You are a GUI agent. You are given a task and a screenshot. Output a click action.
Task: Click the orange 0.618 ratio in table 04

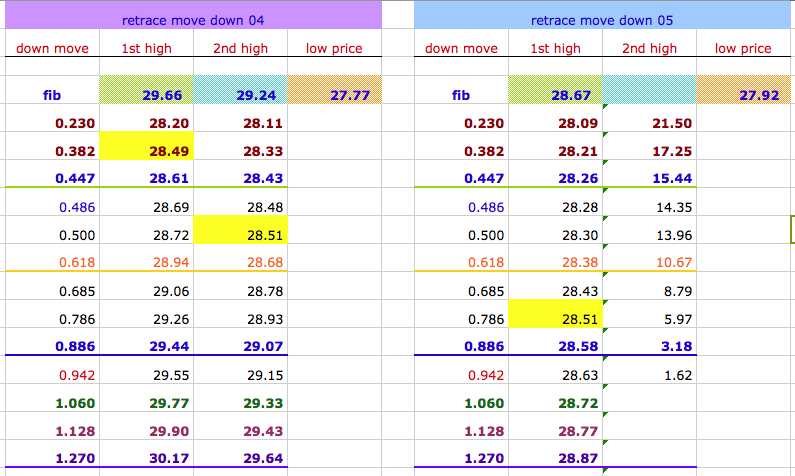77,263
